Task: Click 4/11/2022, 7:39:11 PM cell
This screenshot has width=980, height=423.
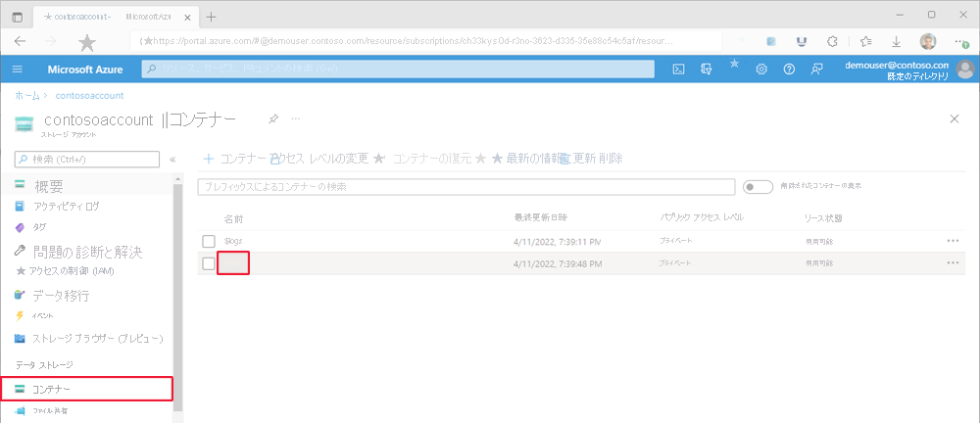Action: (x=558, y=241)
